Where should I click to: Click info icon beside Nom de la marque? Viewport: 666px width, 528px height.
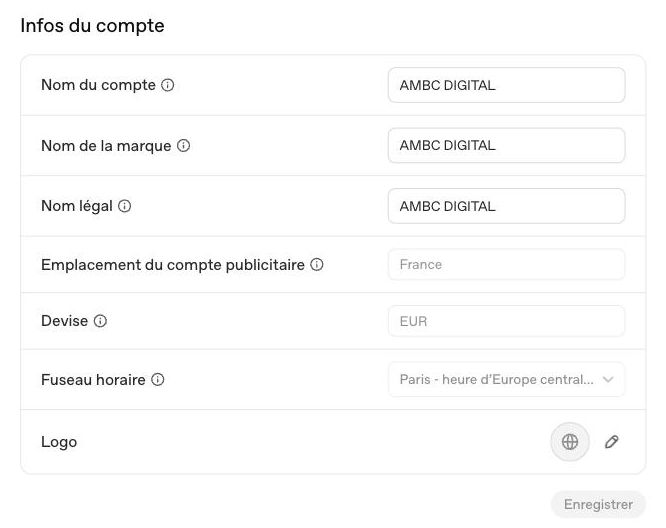coord(183,146)
